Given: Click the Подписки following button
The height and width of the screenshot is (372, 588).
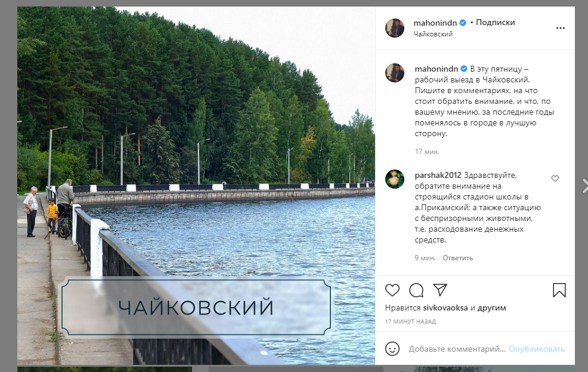Looking at the screenshot, I should [495, 23].
